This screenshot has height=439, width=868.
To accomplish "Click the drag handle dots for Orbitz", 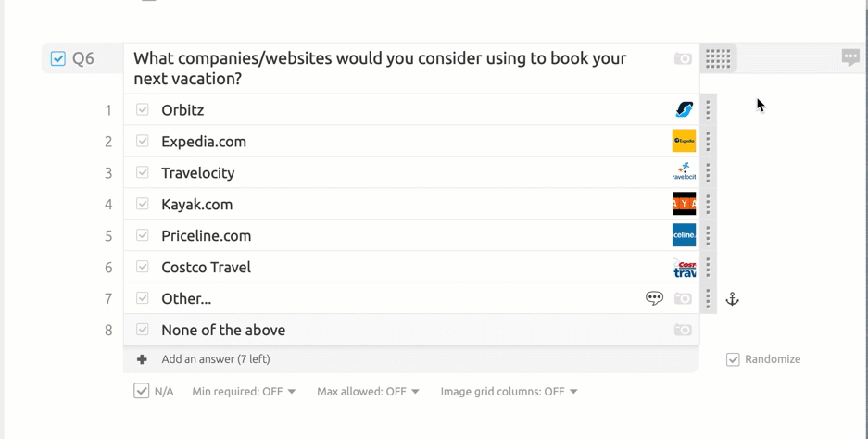I will click(x=708, y=109).
